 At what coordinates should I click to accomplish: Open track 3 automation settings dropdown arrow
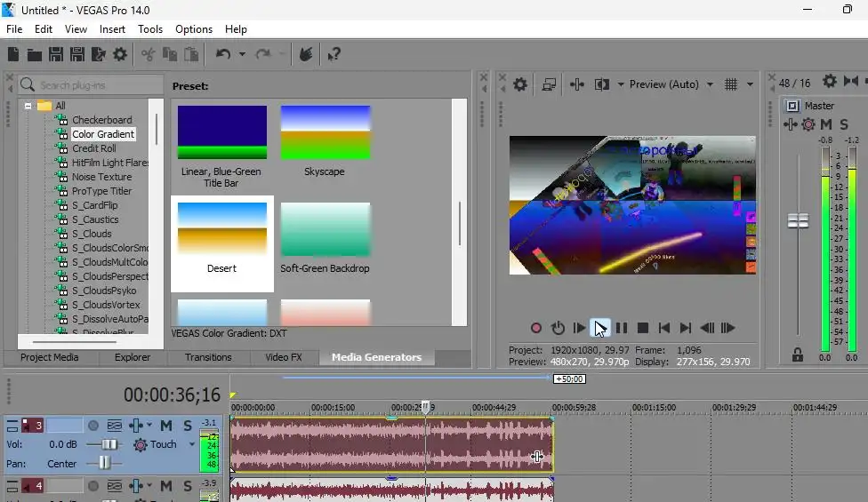[x=149, y=426]
